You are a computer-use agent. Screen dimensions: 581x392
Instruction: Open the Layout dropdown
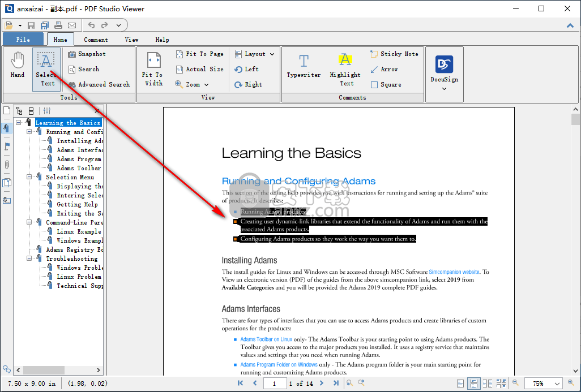[255, 54]
